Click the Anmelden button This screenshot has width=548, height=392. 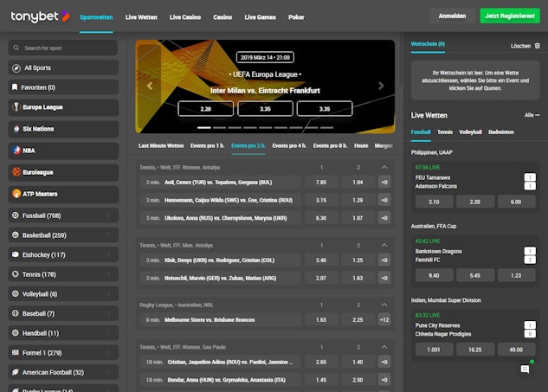coord(452,16)
